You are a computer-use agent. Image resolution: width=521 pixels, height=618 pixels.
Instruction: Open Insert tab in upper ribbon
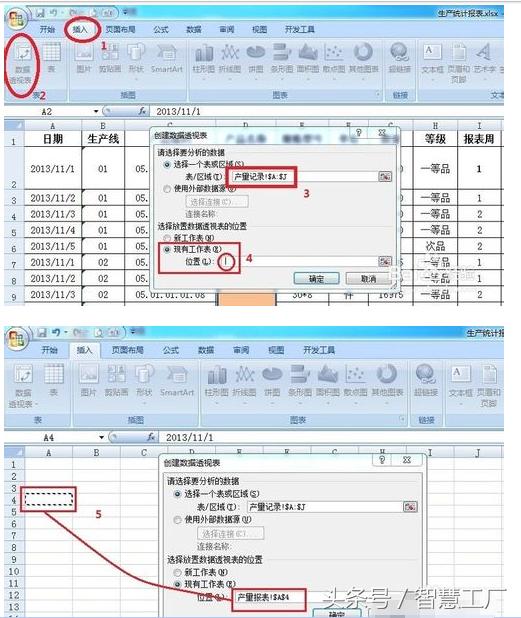tap(80, 29)
